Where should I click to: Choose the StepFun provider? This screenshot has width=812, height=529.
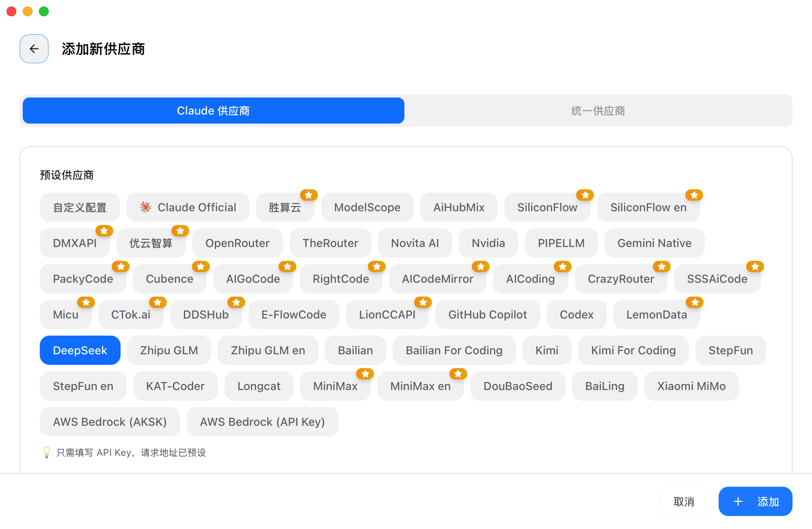731,350
